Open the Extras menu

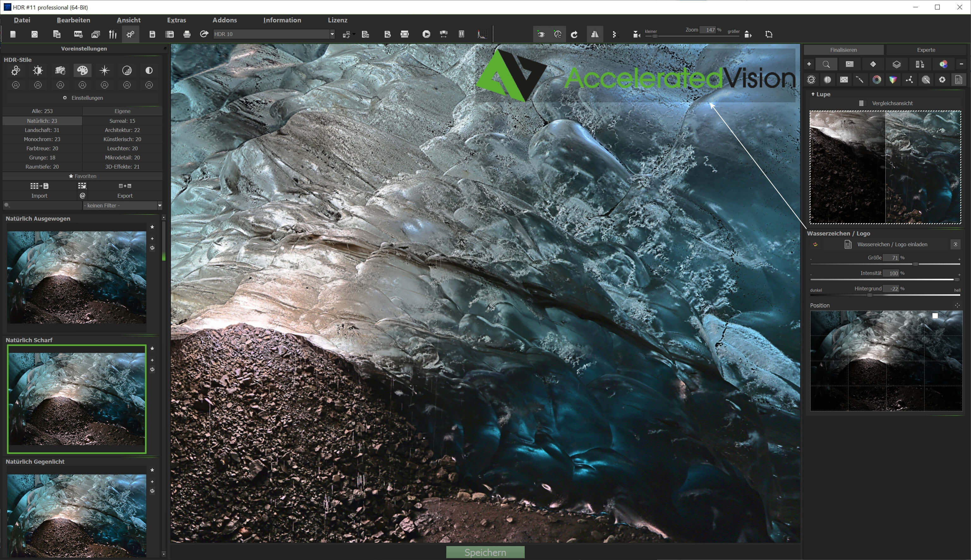(176, 20)
